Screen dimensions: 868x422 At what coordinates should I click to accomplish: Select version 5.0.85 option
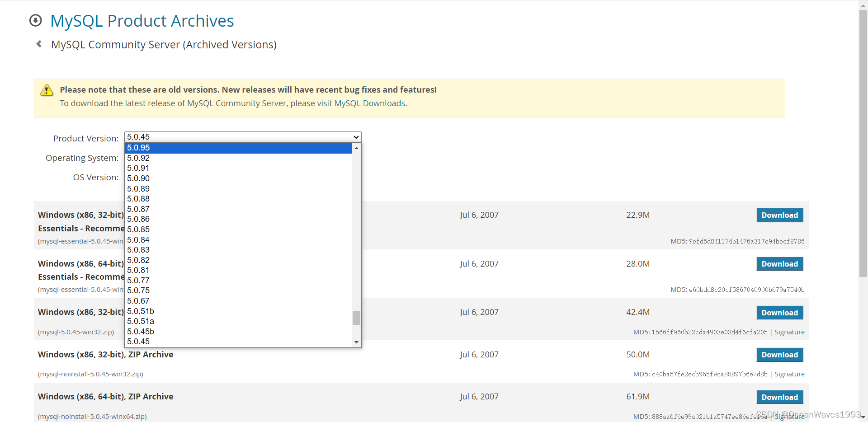point(238,230)
